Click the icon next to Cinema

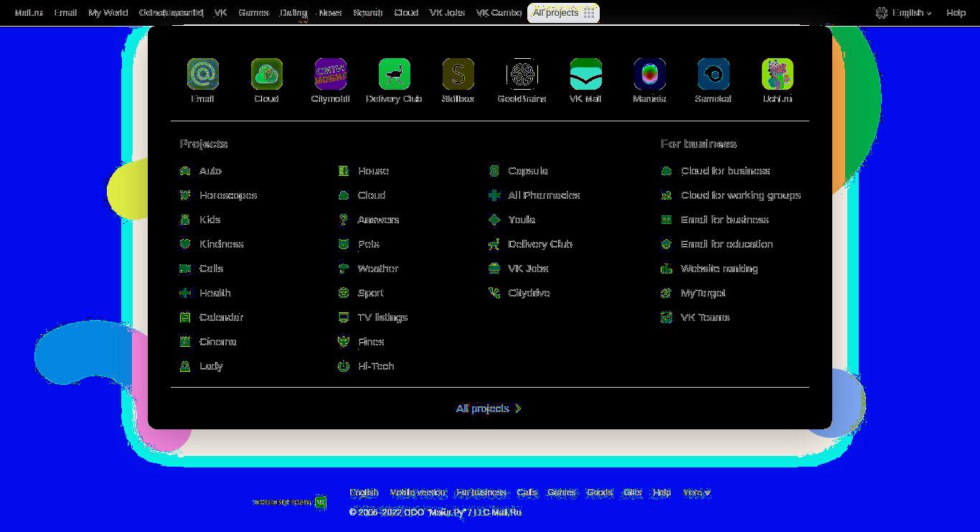(185, 342)
